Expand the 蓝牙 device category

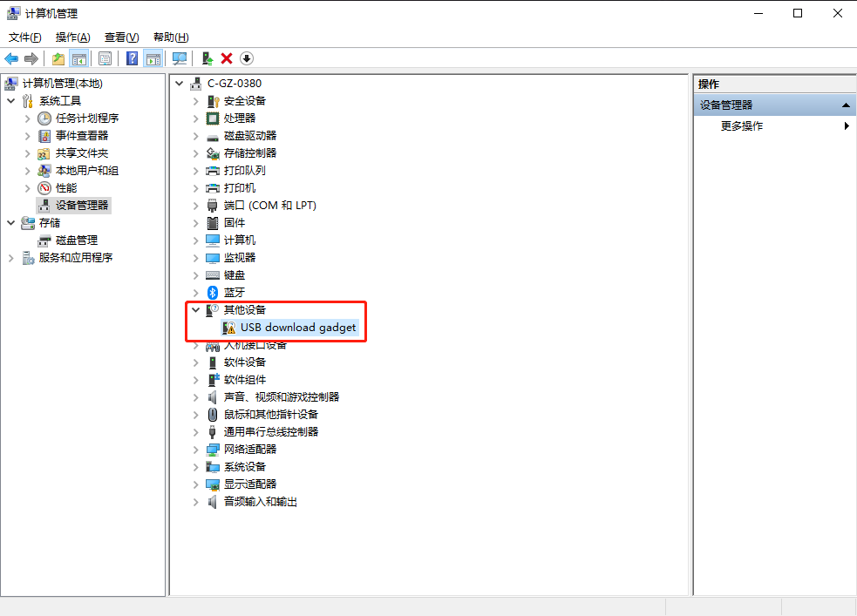click(195, 293)
